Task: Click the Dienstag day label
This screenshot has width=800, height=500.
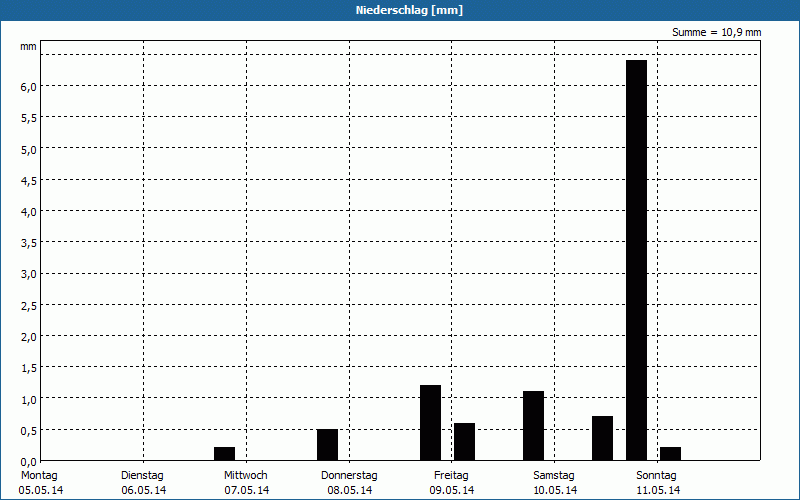Action: [142, 475]
